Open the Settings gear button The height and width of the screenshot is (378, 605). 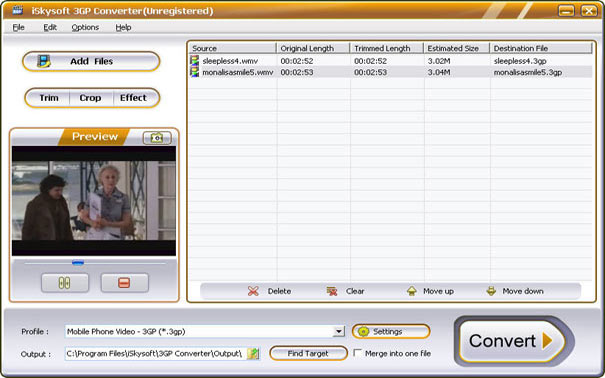coord(391,331)
